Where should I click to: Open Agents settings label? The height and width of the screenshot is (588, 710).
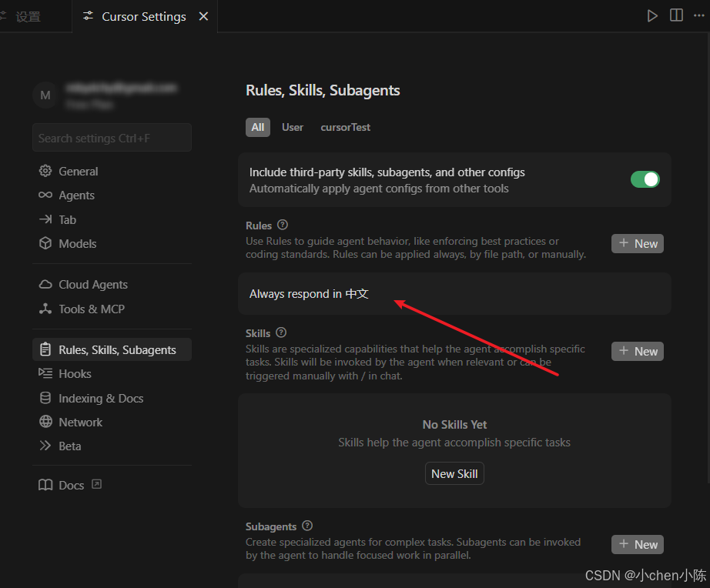tap(76, 195)
